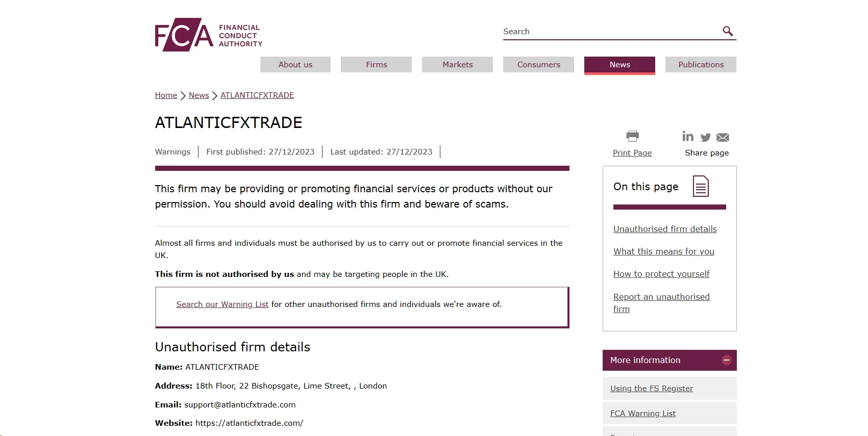This screenshot has width=868, height=436.
Task: Open the Firms menu
Action: [x=377, y=64]
